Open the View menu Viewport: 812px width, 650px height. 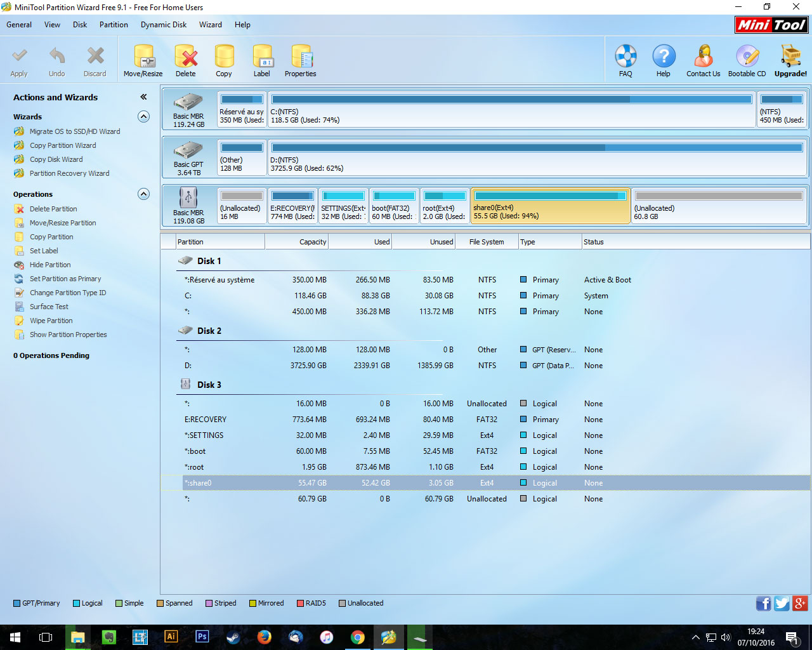52,25
